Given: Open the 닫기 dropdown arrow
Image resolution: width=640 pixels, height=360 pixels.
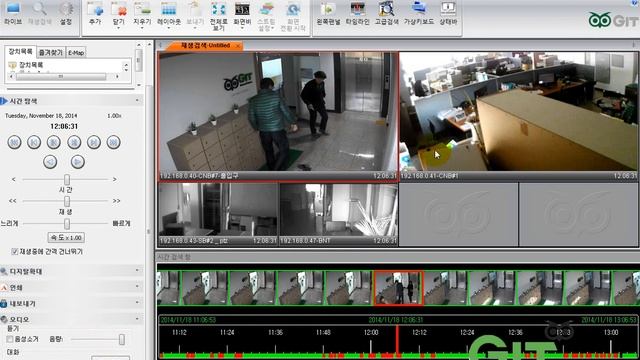Looking at the screenshot, I should tap(119, 29).
